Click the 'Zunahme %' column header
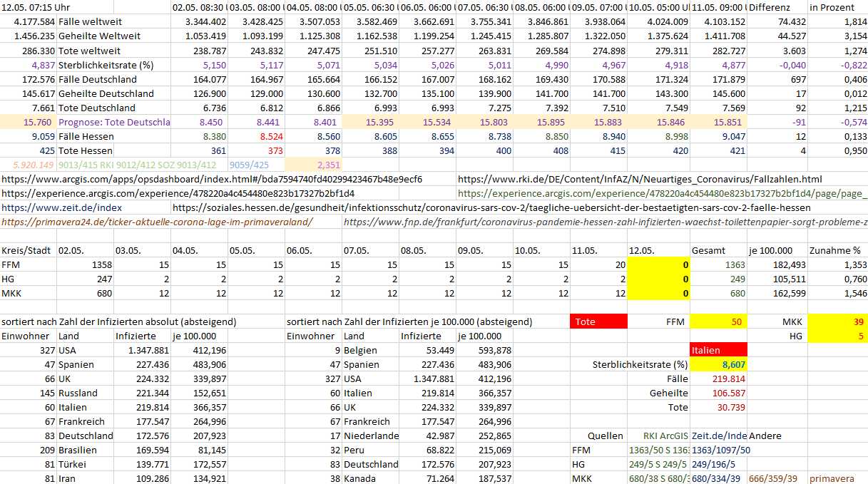Viewport: 868px width, 484px height. click(835, 250)
